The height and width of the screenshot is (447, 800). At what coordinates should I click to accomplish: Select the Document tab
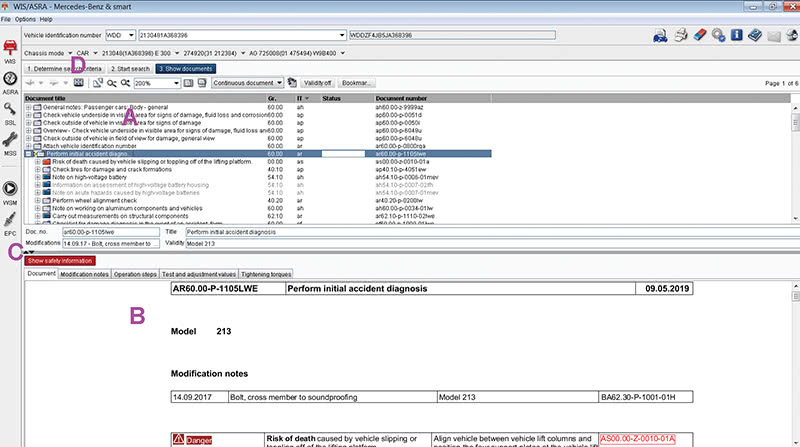[x=41, y=274]
